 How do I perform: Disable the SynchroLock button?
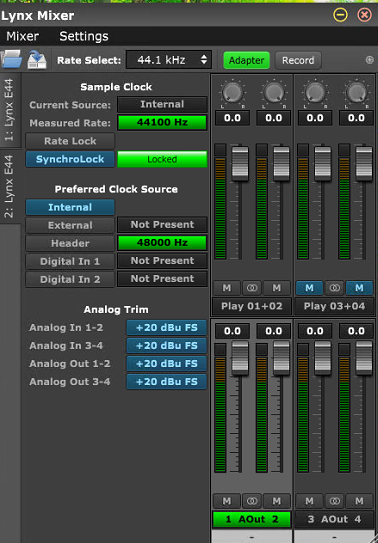click(70, 159)
